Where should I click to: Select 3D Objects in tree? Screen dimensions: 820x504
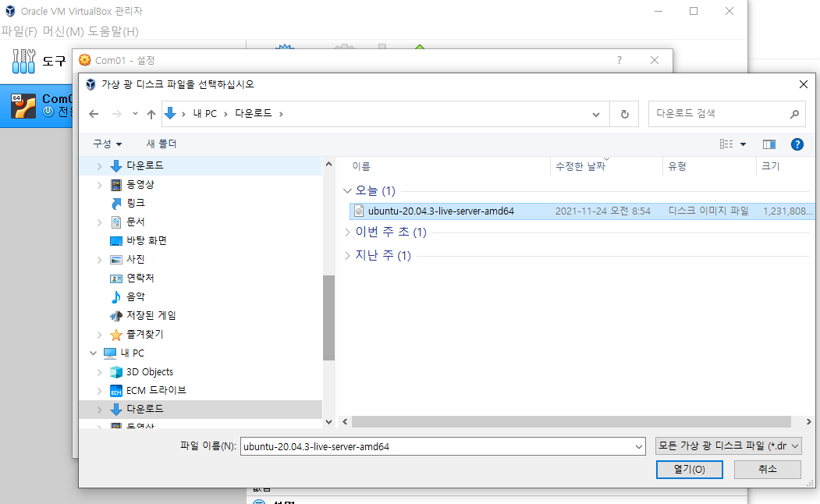tap(150, 372)
